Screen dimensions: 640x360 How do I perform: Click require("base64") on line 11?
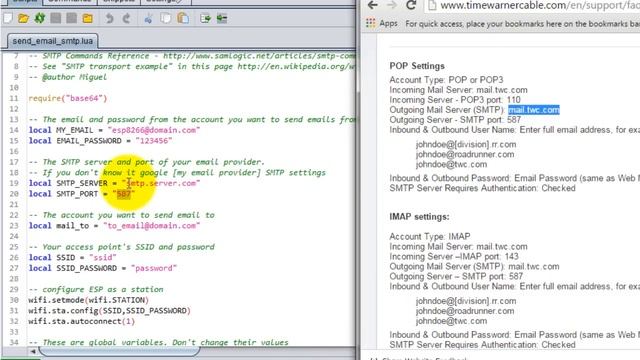coord(68,98)
